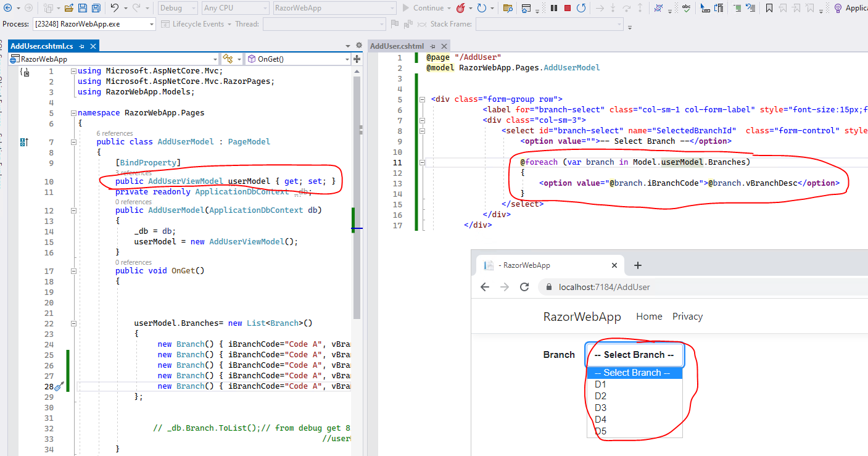
Task: Pin the AddUser.cshtml.cs tab
Action: point(81,46)
